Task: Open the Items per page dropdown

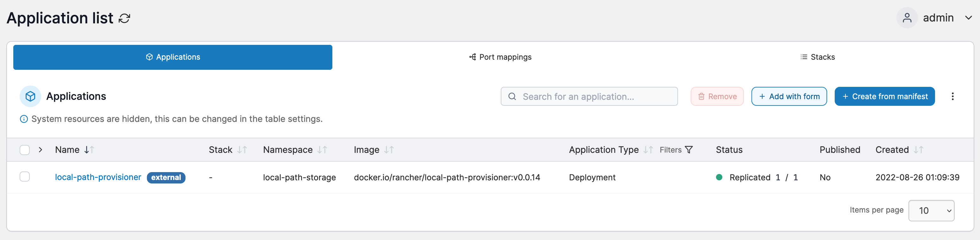Action: click(x=931, y=210)
